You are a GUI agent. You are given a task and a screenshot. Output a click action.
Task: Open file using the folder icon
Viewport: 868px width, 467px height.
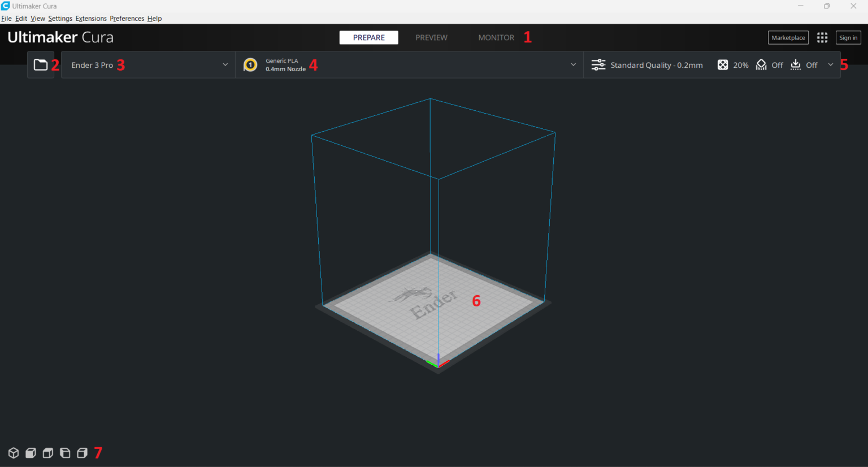[x=40, y=65]
